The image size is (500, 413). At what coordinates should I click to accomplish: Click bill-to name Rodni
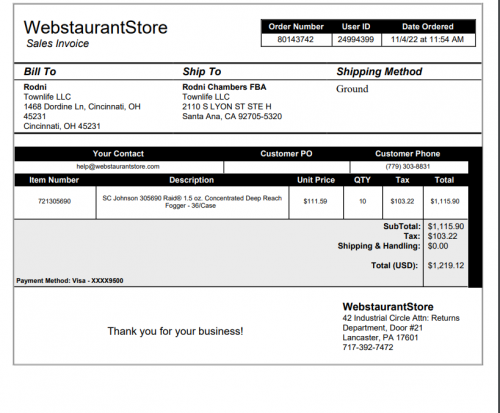pyautogui.click(x=35, y=87)
